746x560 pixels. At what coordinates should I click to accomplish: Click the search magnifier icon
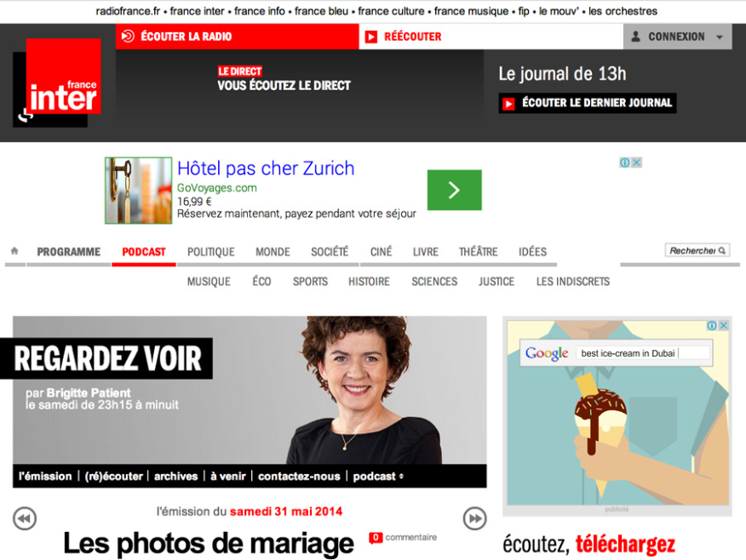coord(722,250)
